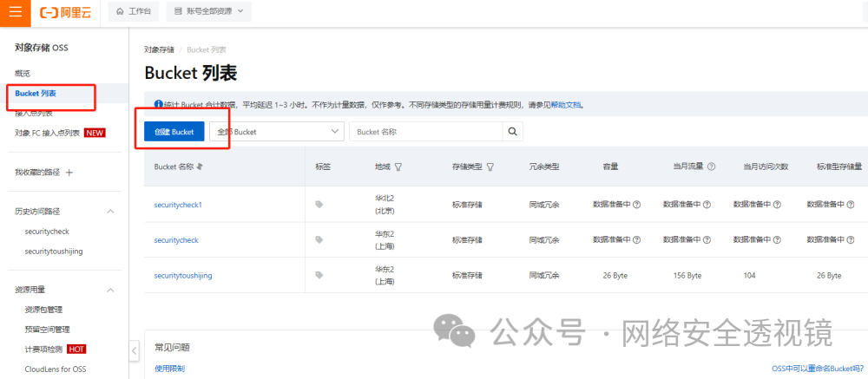Image resolution: width=868 pixels, height=379 pixels.
Task: Open the orange hamburger menu
Action: [x=16, y=12]
